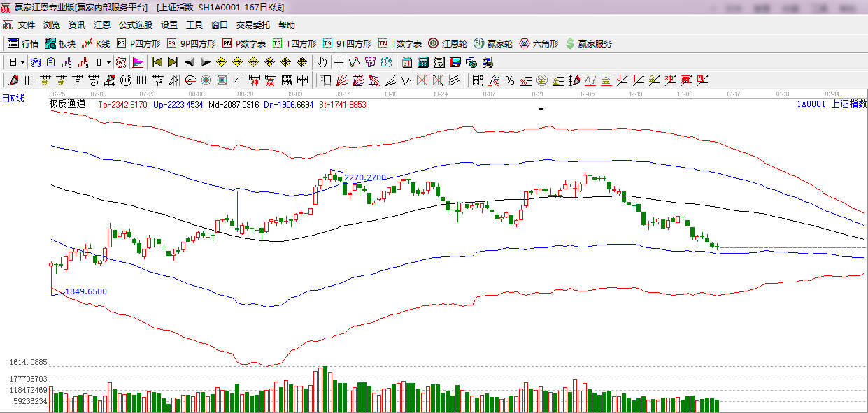Expand the 日 period dropdown arrow
Image resolution: width=868 pixels, height=413 pixels.
click(22, 62)
